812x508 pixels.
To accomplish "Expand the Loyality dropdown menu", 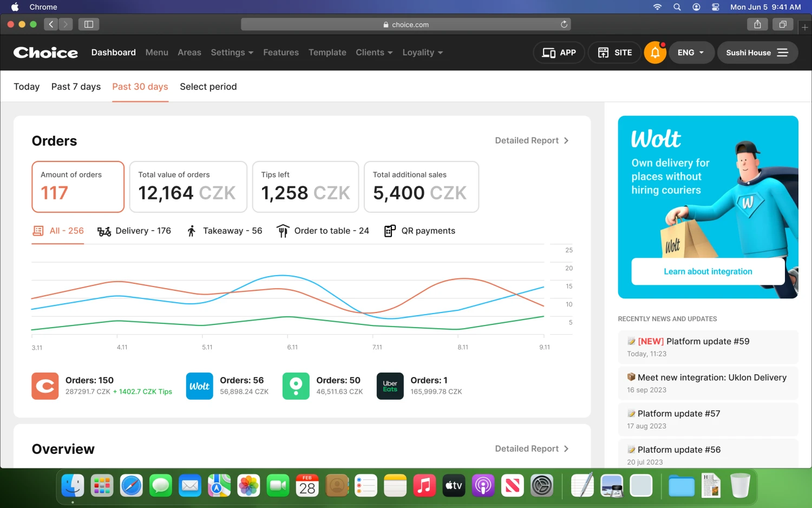I will tap(422, 53).
